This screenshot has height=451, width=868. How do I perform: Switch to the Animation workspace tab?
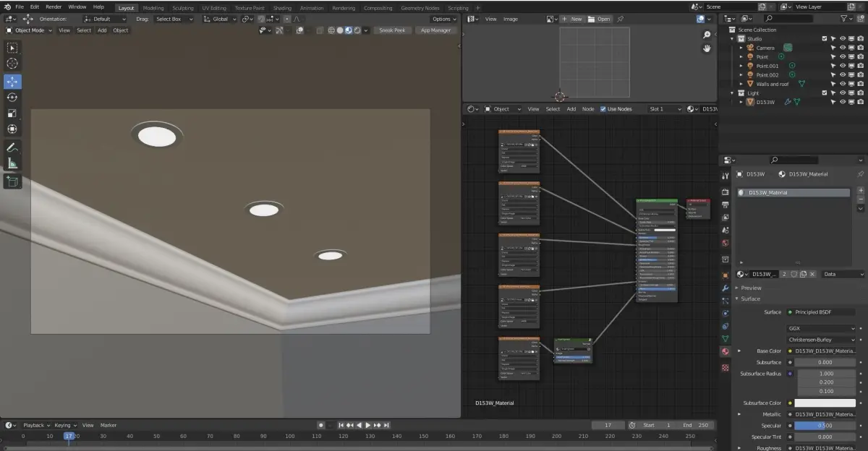[312, 8]
